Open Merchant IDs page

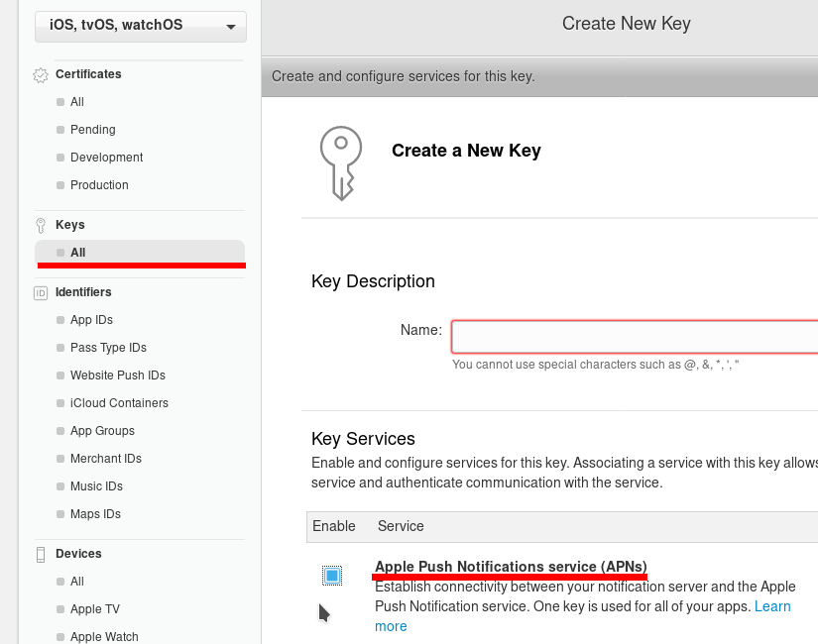(105, 459)
